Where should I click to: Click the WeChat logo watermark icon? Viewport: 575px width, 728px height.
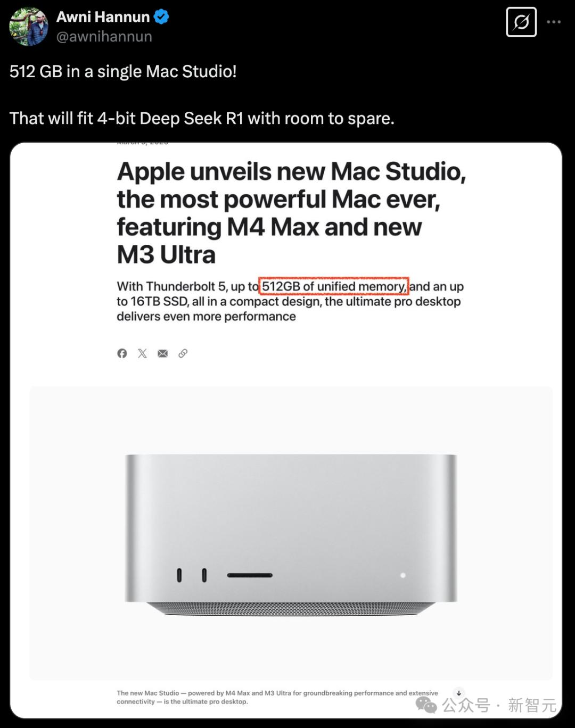[426, 705]
